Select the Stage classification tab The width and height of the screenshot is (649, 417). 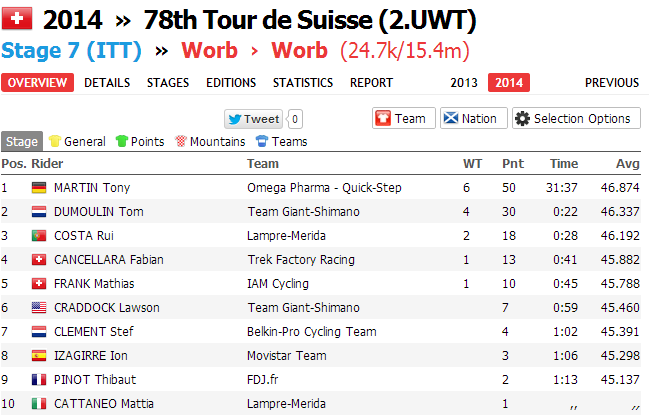21,142
